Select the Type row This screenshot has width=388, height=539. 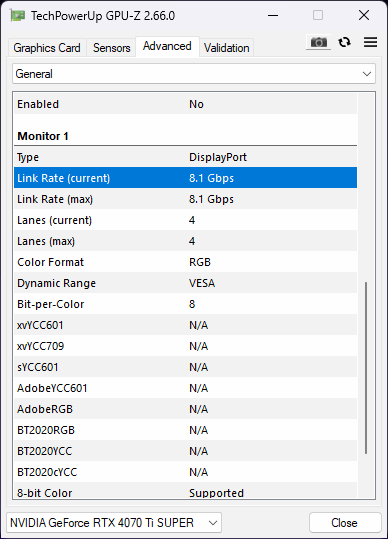(x=186, y=157)
